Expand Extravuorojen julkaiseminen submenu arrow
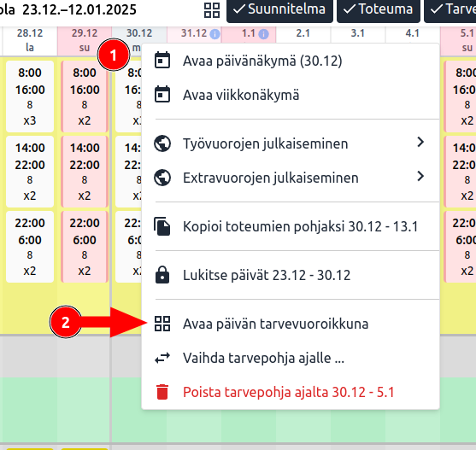Viewport: 476px width, 450px height. point(420,176)
